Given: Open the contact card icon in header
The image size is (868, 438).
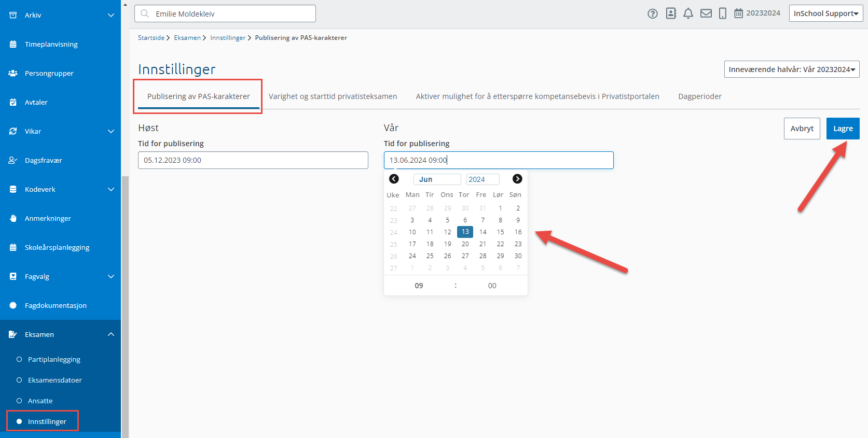Looking at the screenshot, I should tap(671, 13).
